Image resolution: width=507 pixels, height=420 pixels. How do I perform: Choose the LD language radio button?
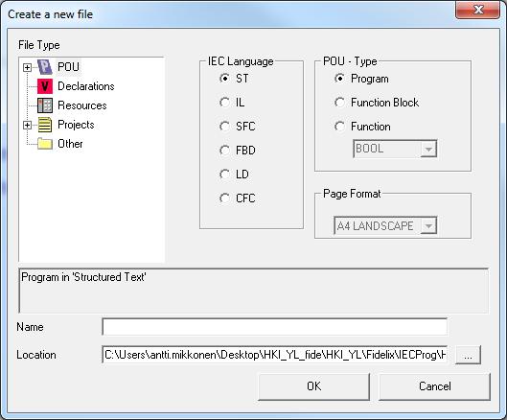point(224,175)
